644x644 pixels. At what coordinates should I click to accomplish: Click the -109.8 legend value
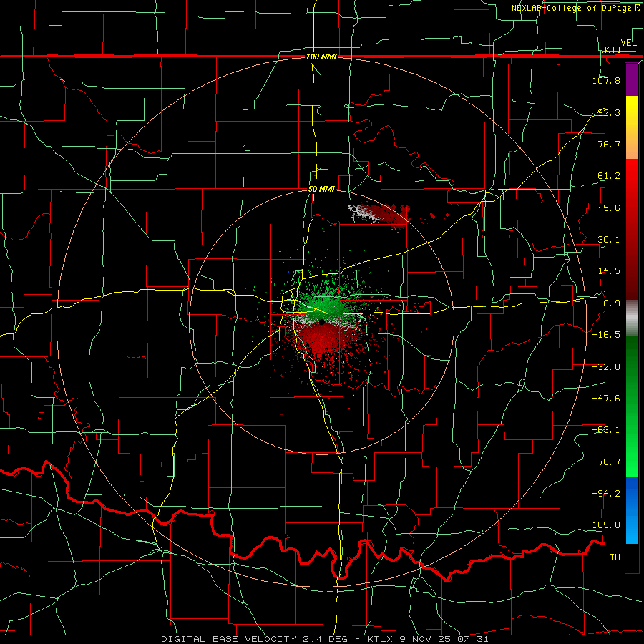point(603,525)
